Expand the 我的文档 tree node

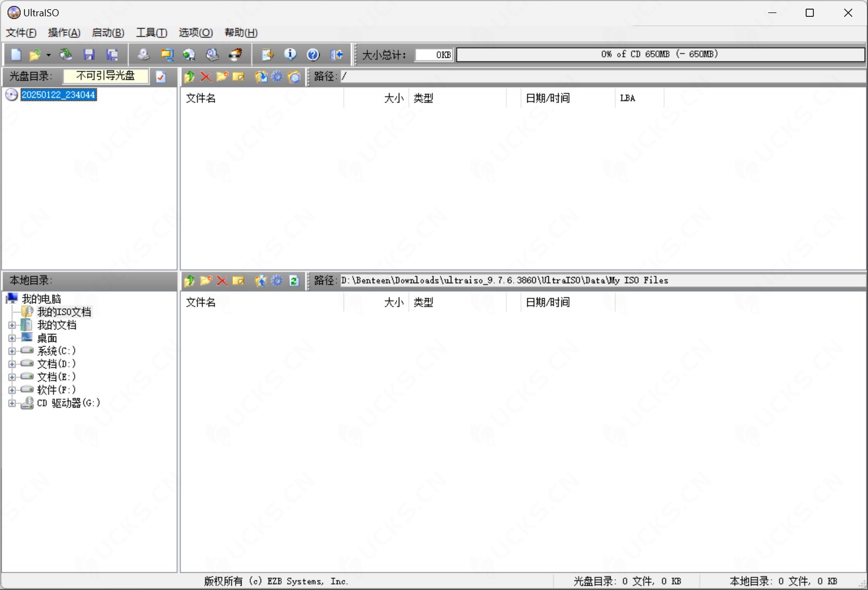click(12, 325)
